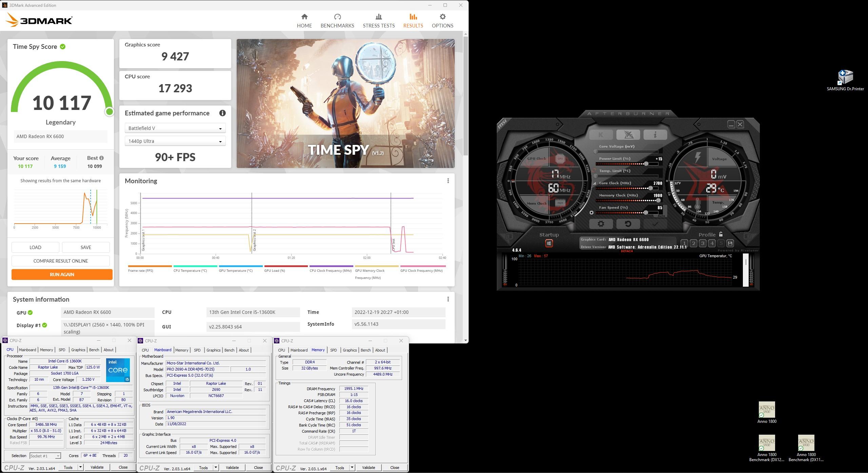Open 3DMark STRESS TESTS section
The image size is (868, 473).
379,21
